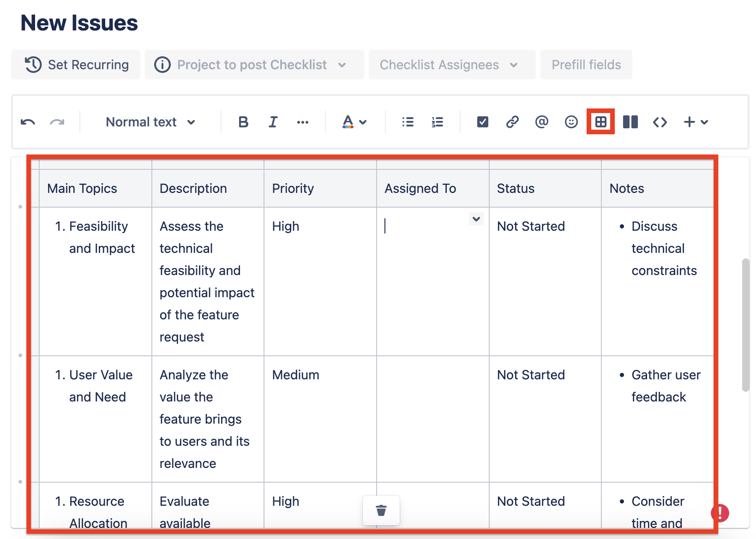
Task: Toggle italic formatting
Action: pos(273,122)
